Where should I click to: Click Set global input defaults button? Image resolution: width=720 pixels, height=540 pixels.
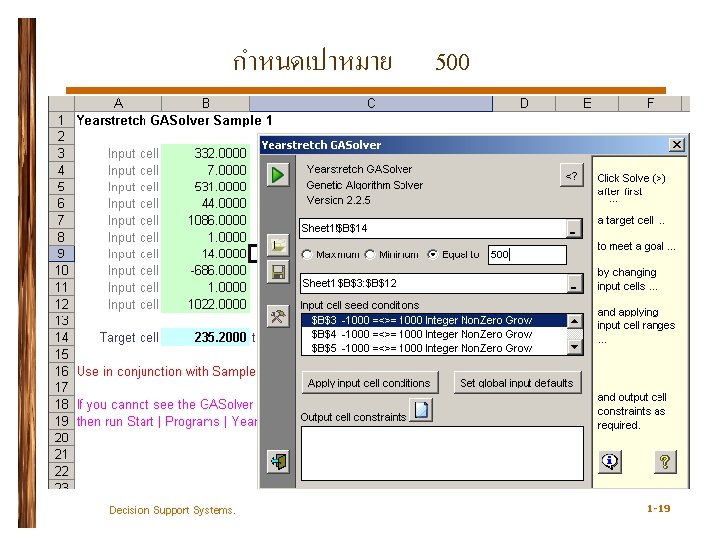click(x=517, y=383)
